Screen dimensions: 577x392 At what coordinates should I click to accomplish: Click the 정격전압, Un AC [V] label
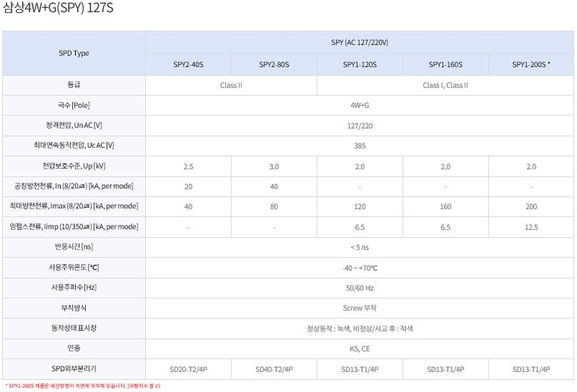(74, 126)
